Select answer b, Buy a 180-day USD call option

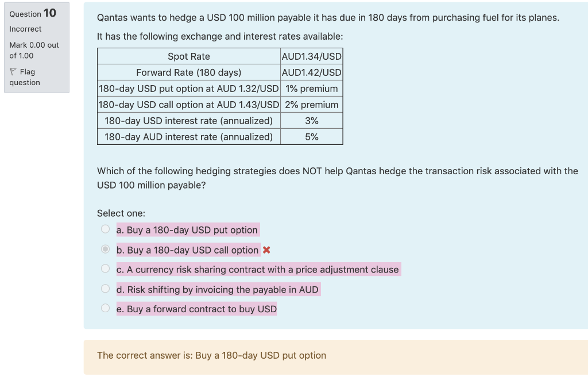click(106, 248)
